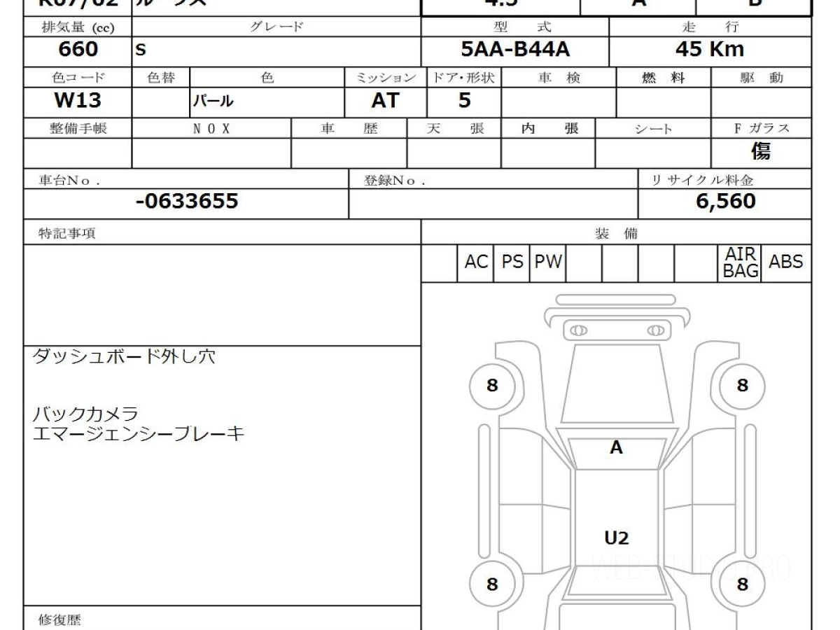Click the AIR BAG equipment box
Image resolution: width=840 pixels, height=630 pixels.
(x=741, y=262)
